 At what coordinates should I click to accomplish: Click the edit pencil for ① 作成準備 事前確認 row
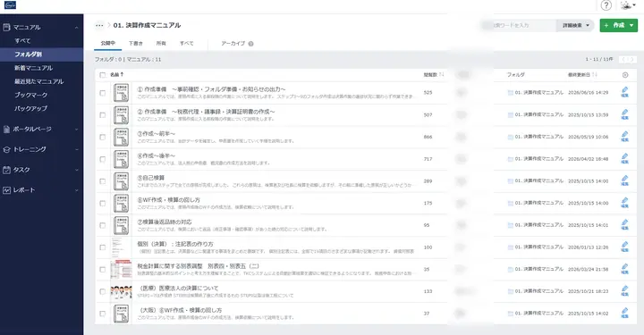pyautogui.click(x=624, y=92)
